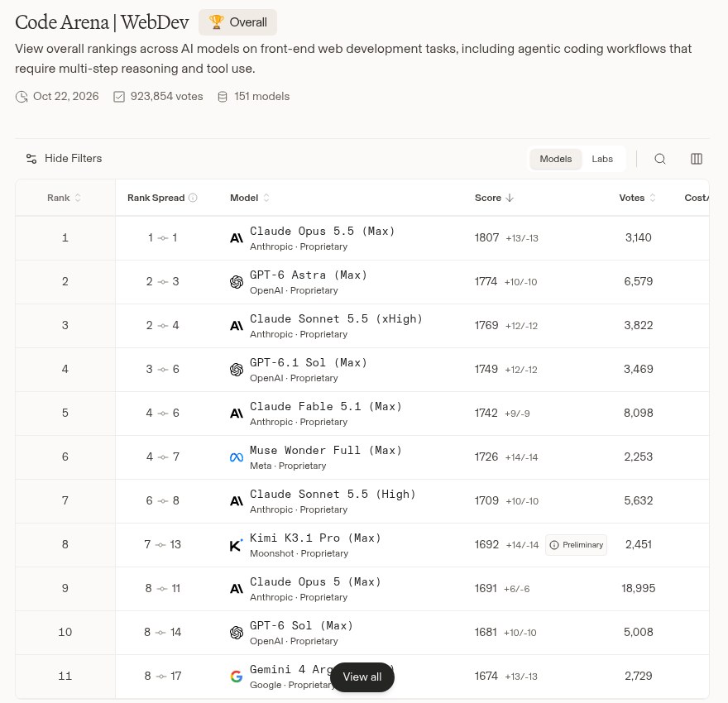This screenshot has height=703, width=728.
Task: Click the 1774 score cell
Action: 486,282
